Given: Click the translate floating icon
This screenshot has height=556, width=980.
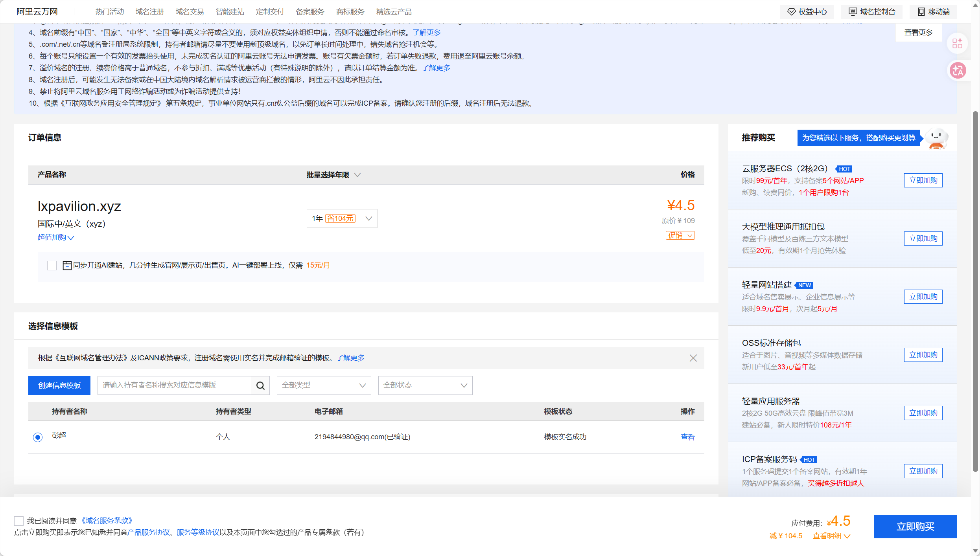Looking at the screenshot, I should (958, 71).
